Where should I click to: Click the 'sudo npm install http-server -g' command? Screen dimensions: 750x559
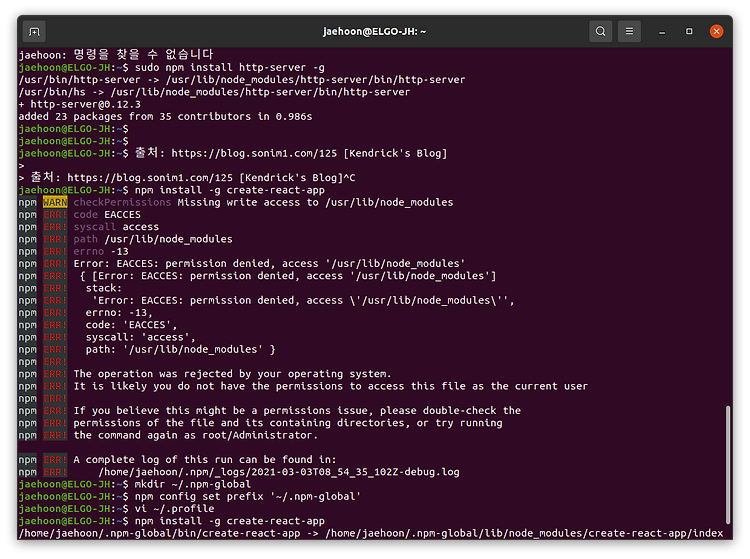(230, 67)
